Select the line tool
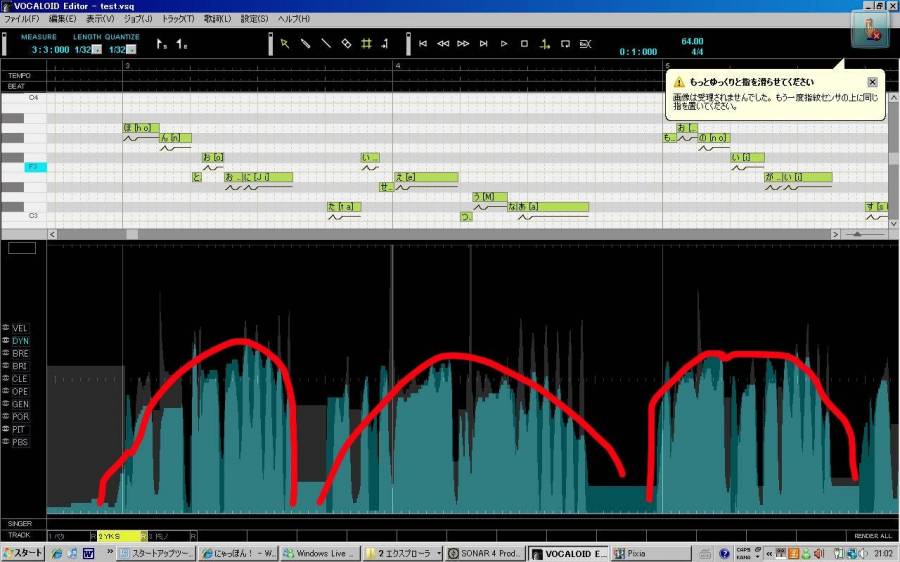The width and height of the screenshot is (900, 562). tap(325, 44)
